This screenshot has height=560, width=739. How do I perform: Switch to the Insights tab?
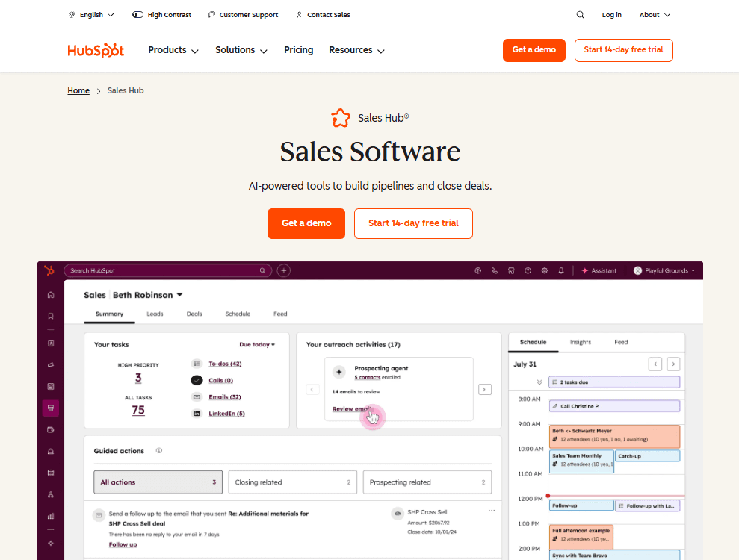pos(580,343)
